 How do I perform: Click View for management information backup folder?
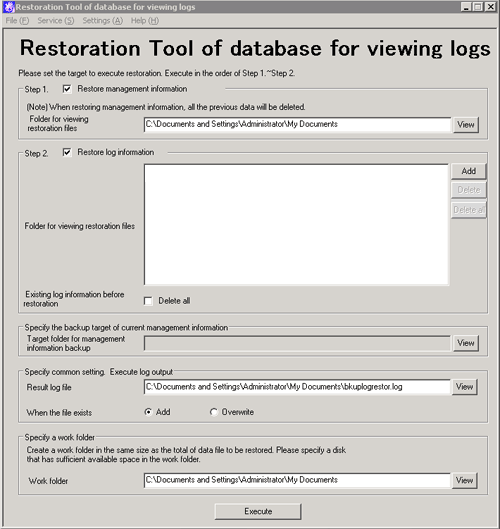pos(466,343)
